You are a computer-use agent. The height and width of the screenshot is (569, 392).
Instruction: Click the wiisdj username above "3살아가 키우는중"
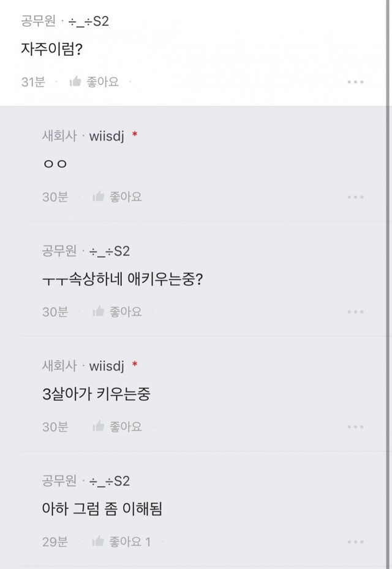(x=107, y=366)
